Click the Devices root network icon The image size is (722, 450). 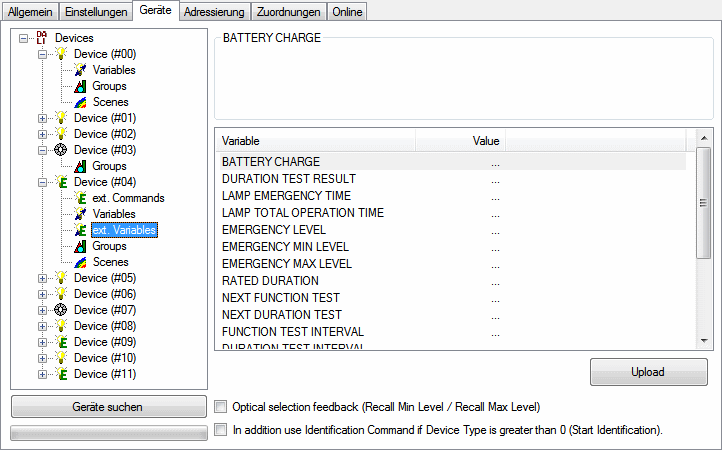[42, 38]
